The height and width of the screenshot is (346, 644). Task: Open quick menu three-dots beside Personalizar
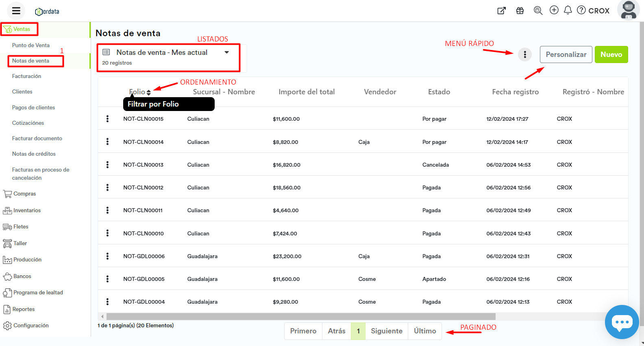tap(525, 54)
